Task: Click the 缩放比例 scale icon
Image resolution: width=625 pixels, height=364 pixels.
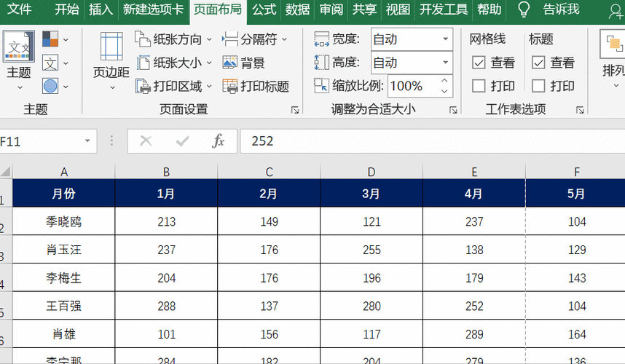Action: 321,86
